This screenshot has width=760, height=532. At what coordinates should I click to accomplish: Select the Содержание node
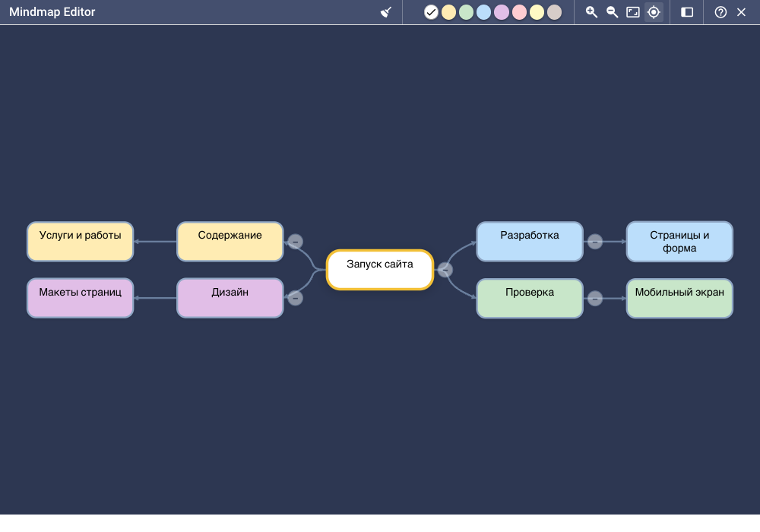pos(230,241)
